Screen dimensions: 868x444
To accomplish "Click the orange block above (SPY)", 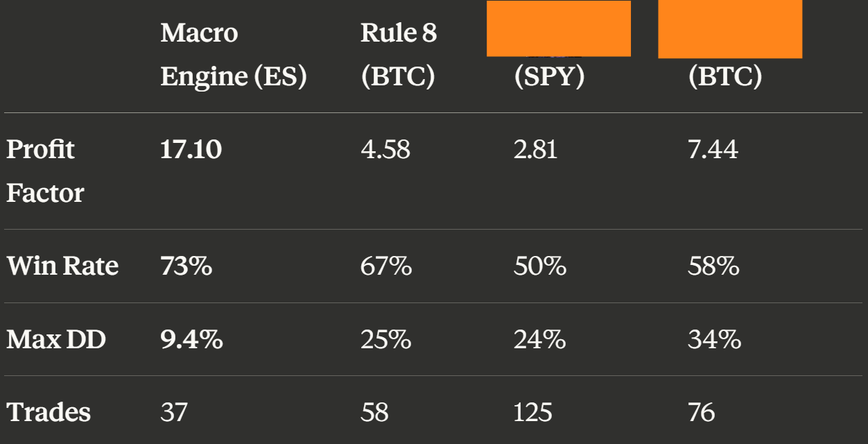I will point(558,28).
